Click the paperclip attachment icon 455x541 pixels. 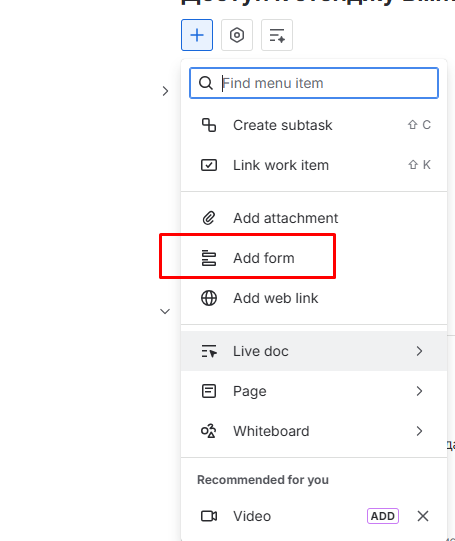point(209,218)
